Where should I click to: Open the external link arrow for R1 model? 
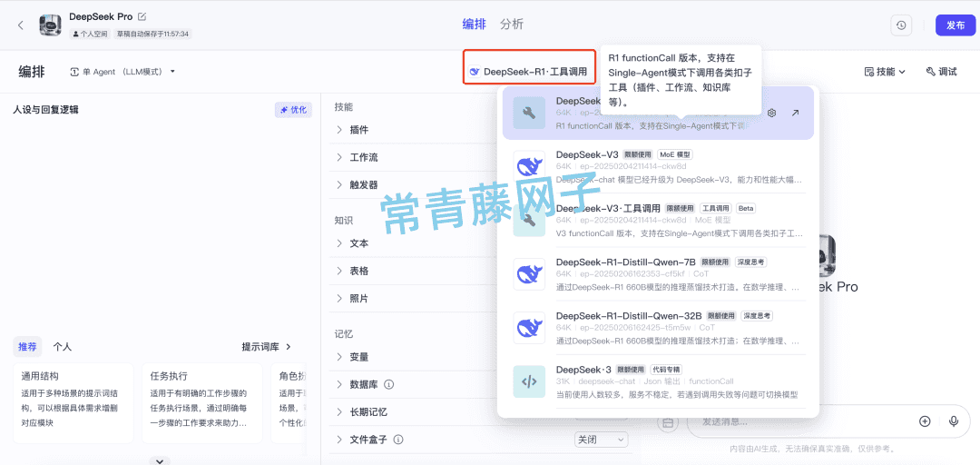pyautogui.click(x=795, y=113)
